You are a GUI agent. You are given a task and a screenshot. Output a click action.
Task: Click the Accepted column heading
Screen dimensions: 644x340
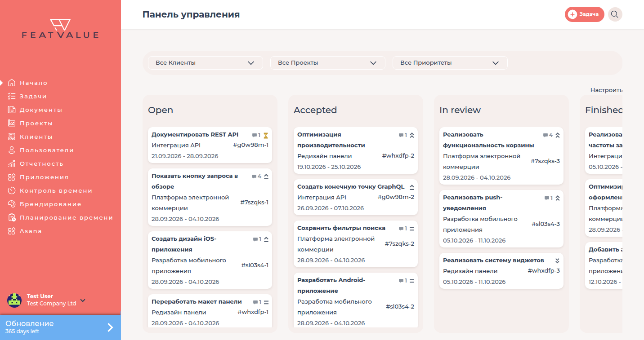[315, 110]
